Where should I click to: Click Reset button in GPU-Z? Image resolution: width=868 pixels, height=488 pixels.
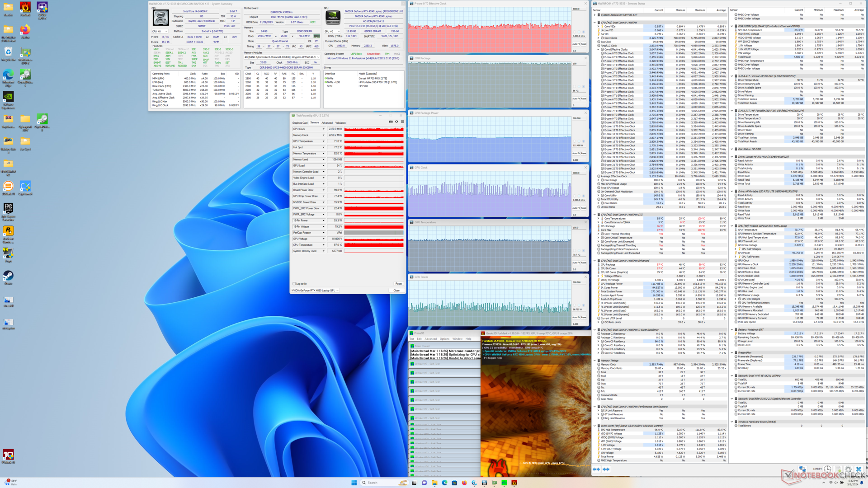[398, 284]
